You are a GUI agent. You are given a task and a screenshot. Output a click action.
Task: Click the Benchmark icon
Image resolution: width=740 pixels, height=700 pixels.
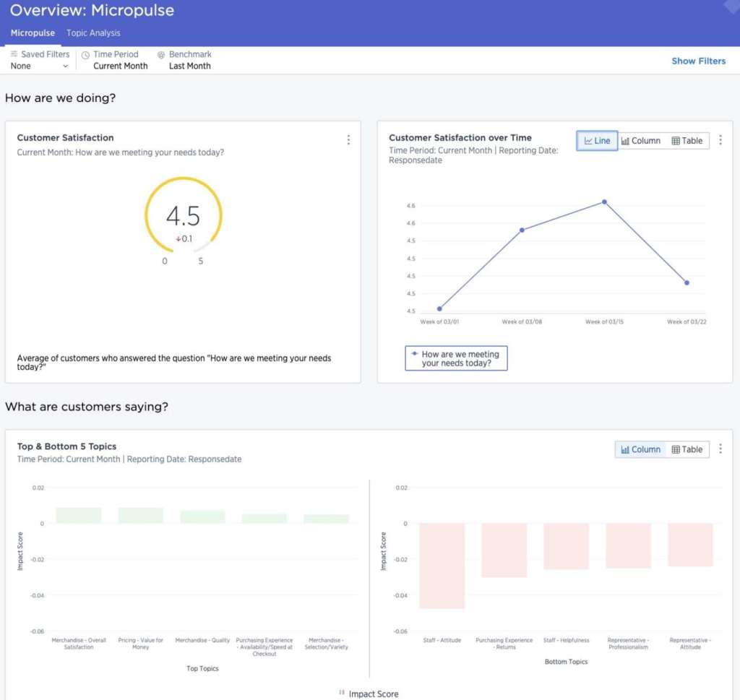(x=161, y=54)
